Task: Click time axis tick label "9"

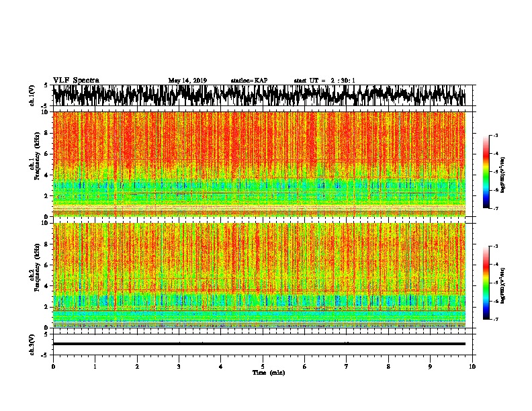Action: click(x=430, y=366)
